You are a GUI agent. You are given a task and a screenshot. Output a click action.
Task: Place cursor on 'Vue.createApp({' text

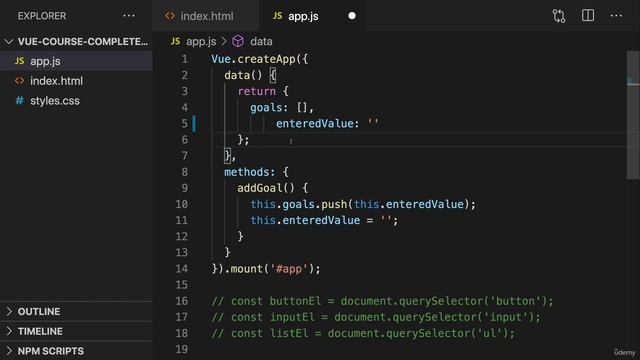pos(260,59)
